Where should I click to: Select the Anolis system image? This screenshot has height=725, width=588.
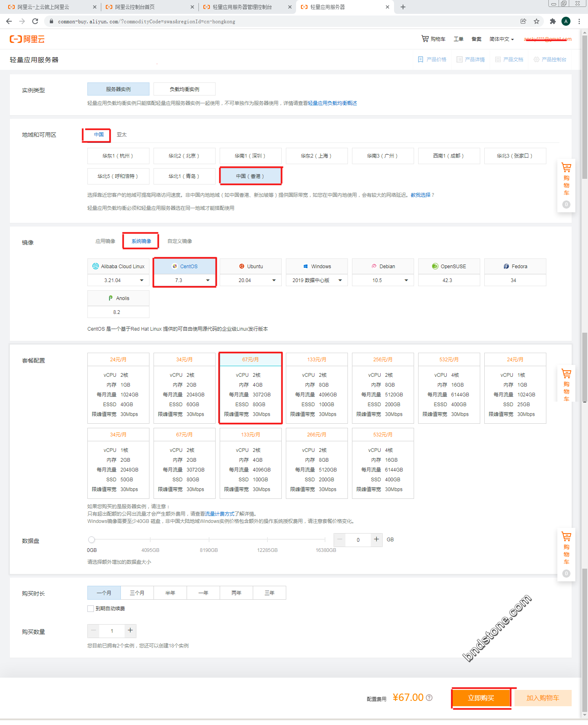(x=118, y=298)
